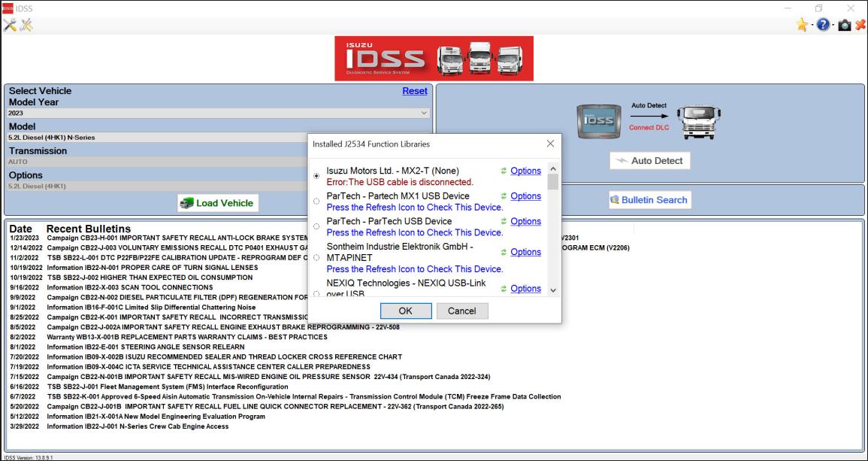Click the device list scrollbar up arrow
868x461 pixels.
click(x=552, y=168)
